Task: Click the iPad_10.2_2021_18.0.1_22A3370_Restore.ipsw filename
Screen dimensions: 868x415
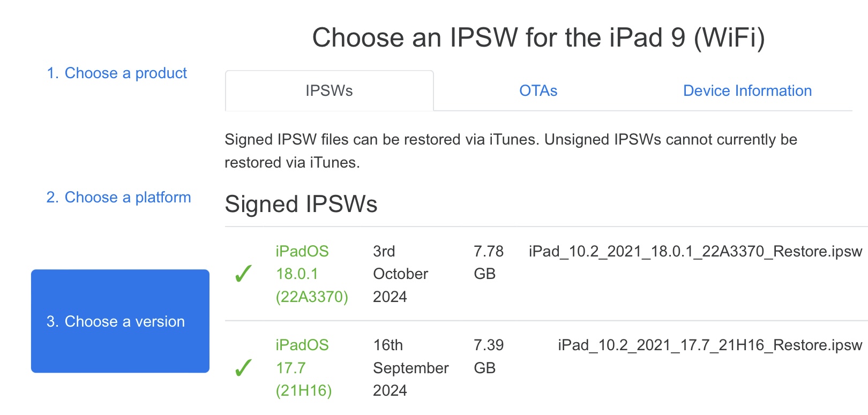Action: pos(695,251)
